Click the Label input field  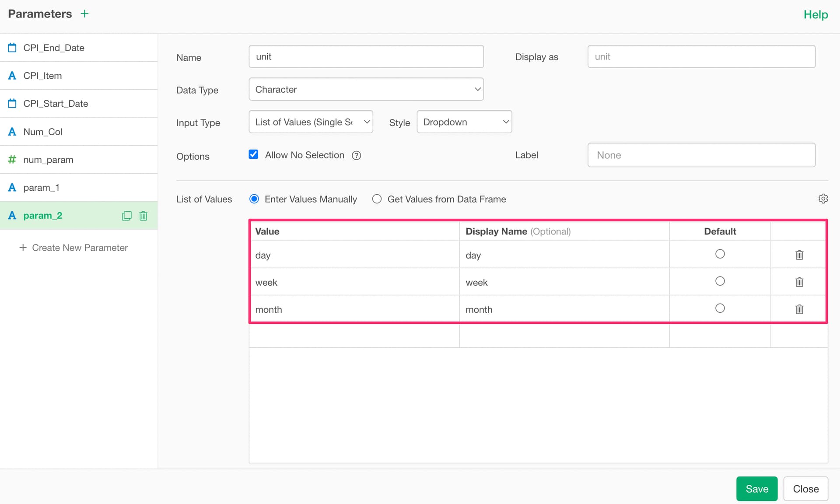701,155
